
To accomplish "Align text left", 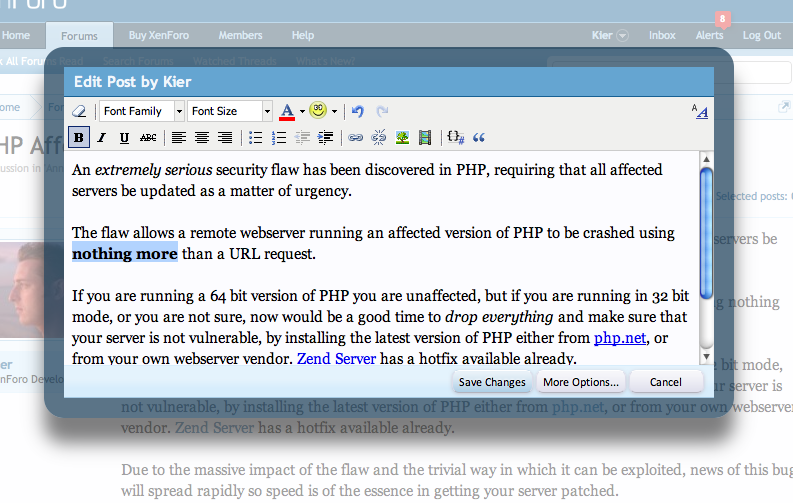I will 179,138.
